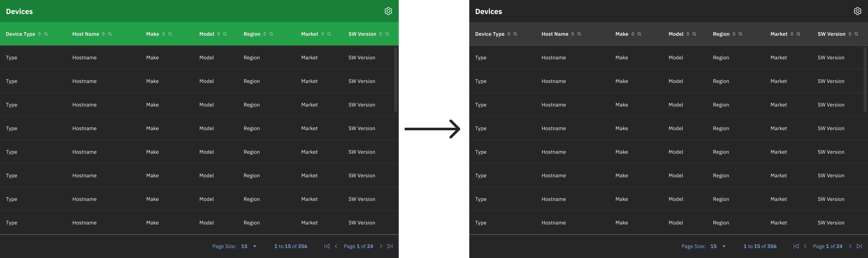Click vertical scrollbar of green-header table
This screenshot has width=868, height=258.
pyautogui.click(x=396, y=79)
